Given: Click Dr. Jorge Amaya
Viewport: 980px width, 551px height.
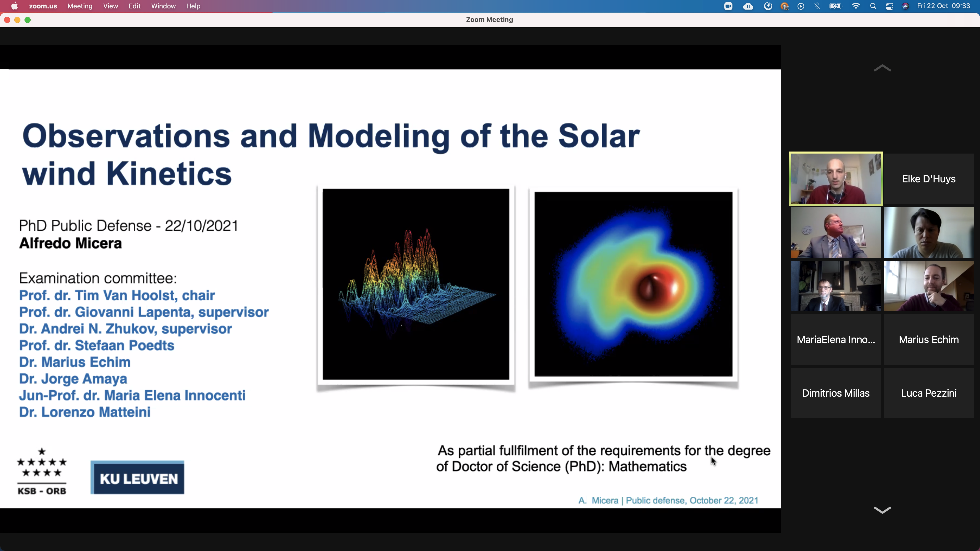Looking at the screenshot, I should [73, 379].
